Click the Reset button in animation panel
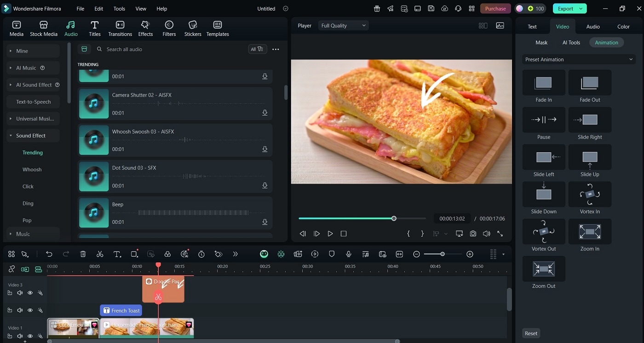Image resolution: width=644 pixels, height=343 pixels. point(531,333)
